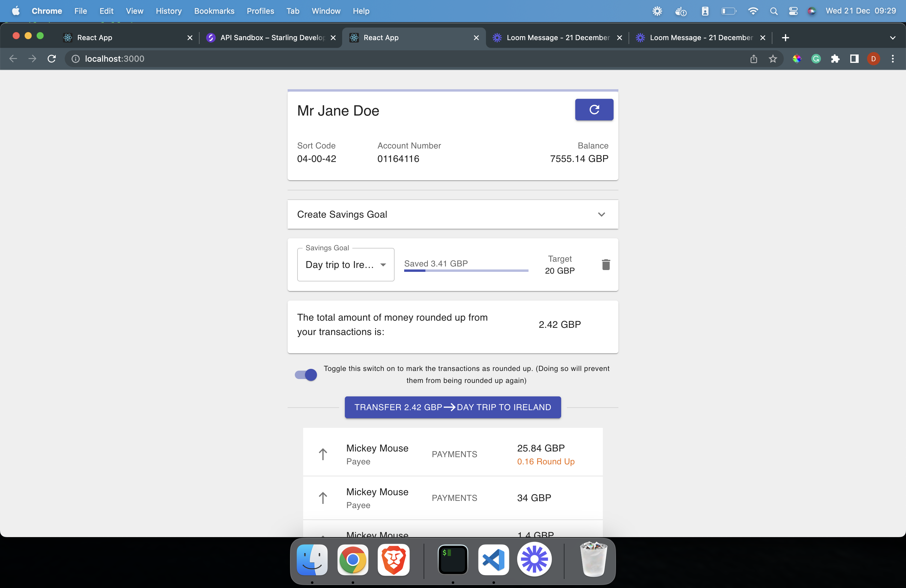
Task: Open the Grammarly extension
Action: (x=816, y=59)
